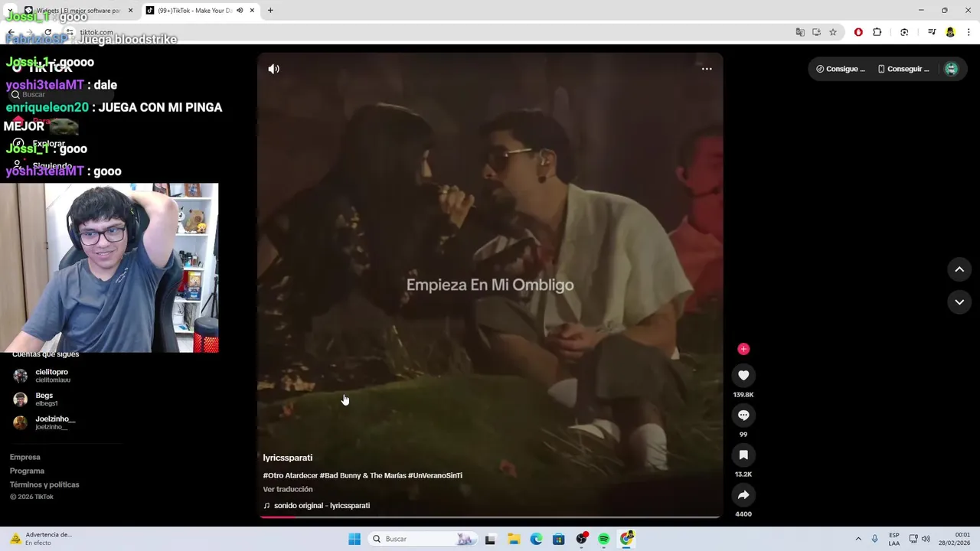Open File Explorer from the taskbar

pyautogui.click(x=514, y=539)
